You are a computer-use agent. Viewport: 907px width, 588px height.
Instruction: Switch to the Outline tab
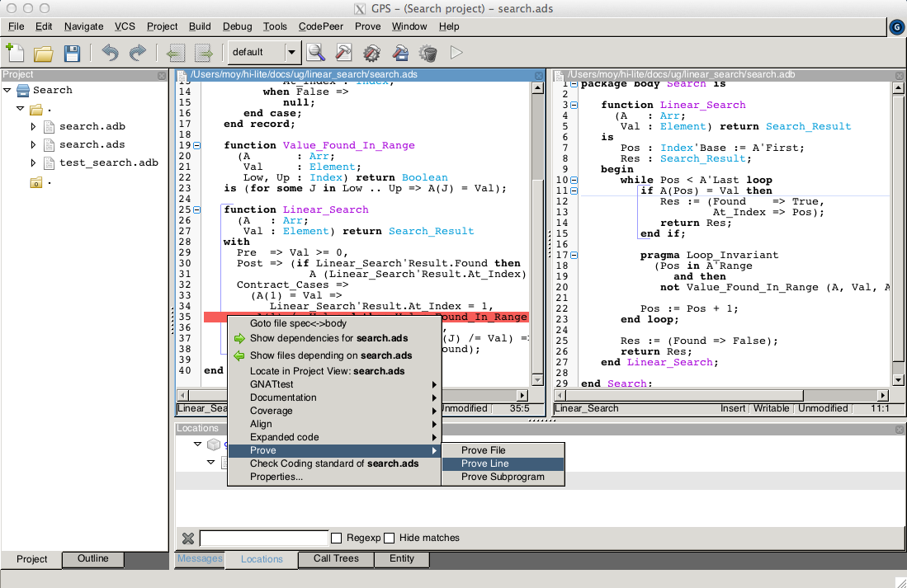pos(93,558)
